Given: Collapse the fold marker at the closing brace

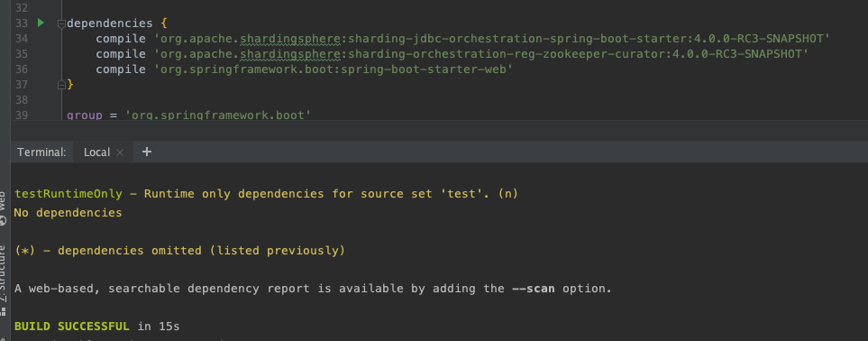Looking at the screenshot, I should [61, 85].
